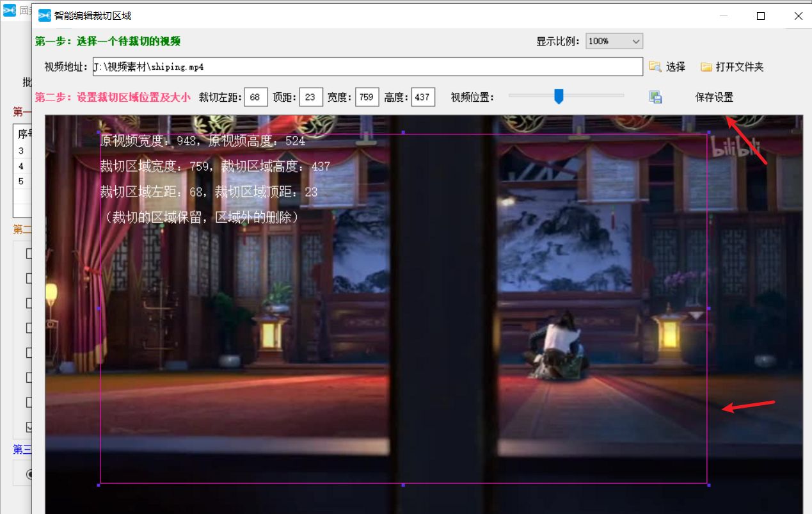Image resolution: width=812 pixels, height=514 pixels.
Task: Toggle the checked checkbox in background window
Action: pos(29,426)
